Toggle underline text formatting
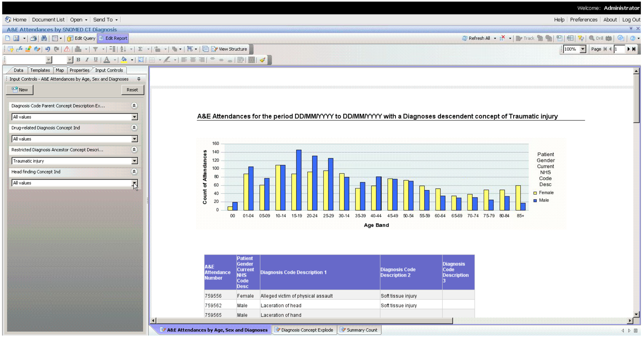This screenshot has height=339, width=644. [x=96, y=60]
